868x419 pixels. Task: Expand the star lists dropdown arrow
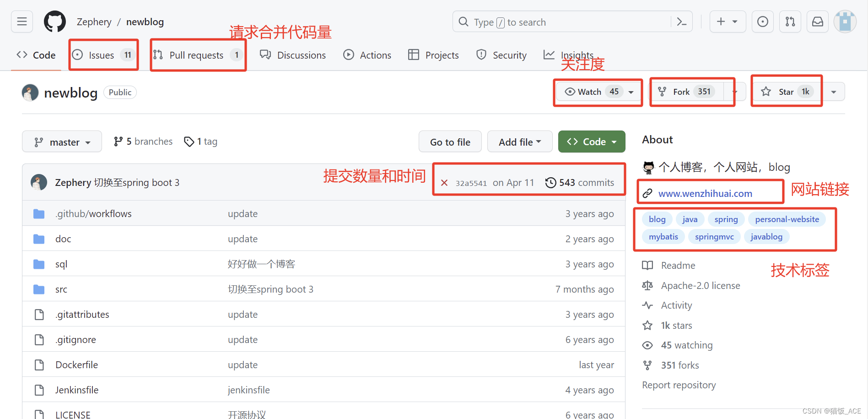834,92
